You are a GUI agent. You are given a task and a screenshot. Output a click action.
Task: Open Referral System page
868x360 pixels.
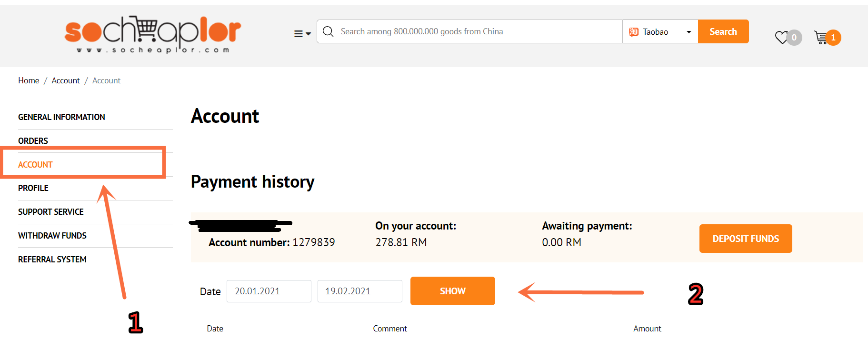(x=52, y=260)
